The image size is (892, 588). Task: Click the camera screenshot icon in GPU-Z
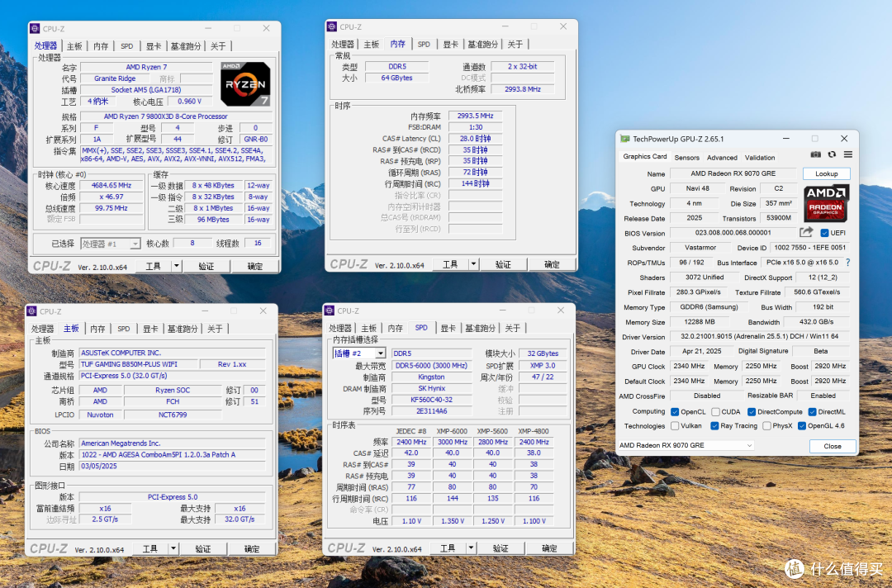click(x=815, y=154)
